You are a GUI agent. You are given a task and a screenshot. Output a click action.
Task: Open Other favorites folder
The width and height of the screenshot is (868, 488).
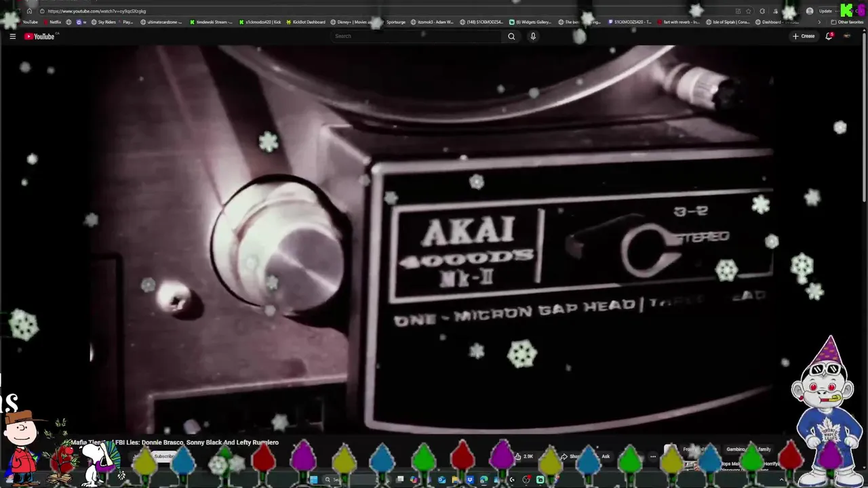tap(848, 22)
